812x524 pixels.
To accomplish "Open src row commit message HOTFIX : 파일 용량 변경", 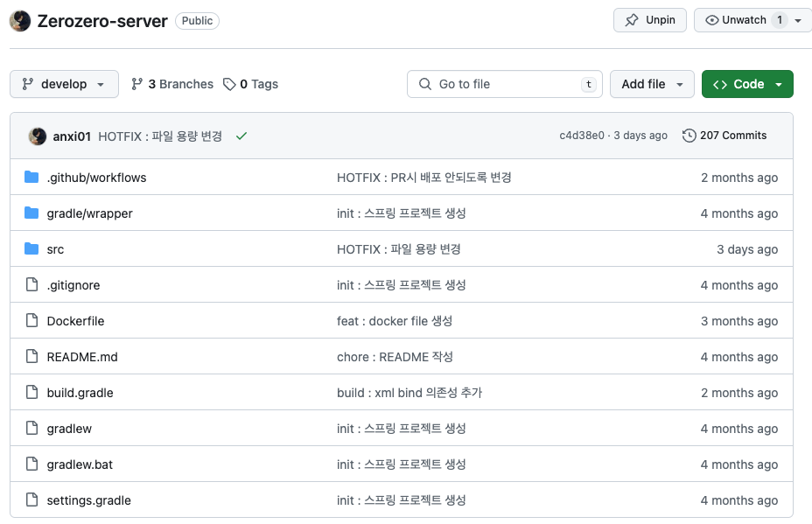I will click(x=399, y=249).
